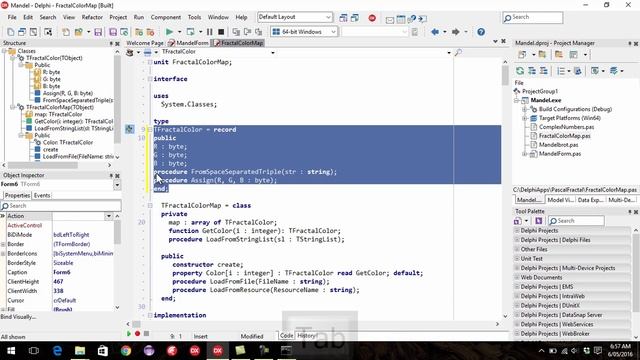Switch to the Model View tab
Image resolution: width=640 pixels, height=360 pixels.
560,200
